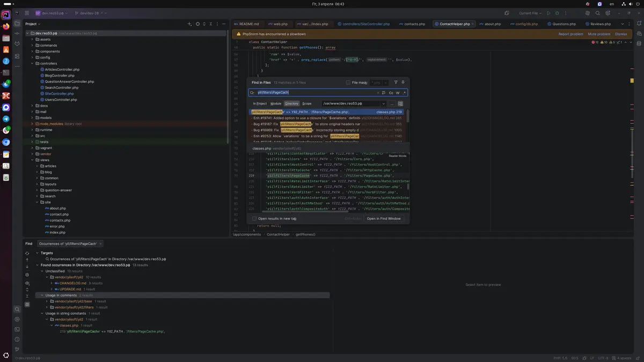Expand the directory path dropdown in Find dialog
Viewport: 644px width, 362px height.
[x=383, y=104]
